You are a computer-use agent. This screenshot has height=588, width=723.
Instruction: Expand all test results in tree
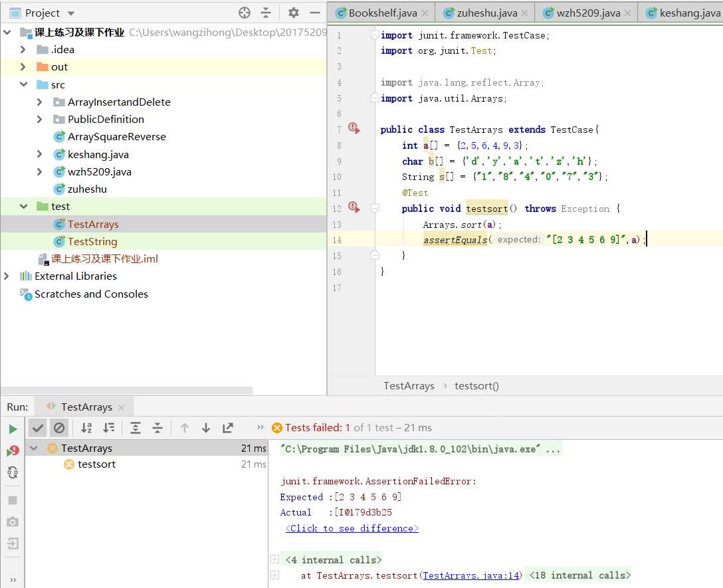pos(136,428)
